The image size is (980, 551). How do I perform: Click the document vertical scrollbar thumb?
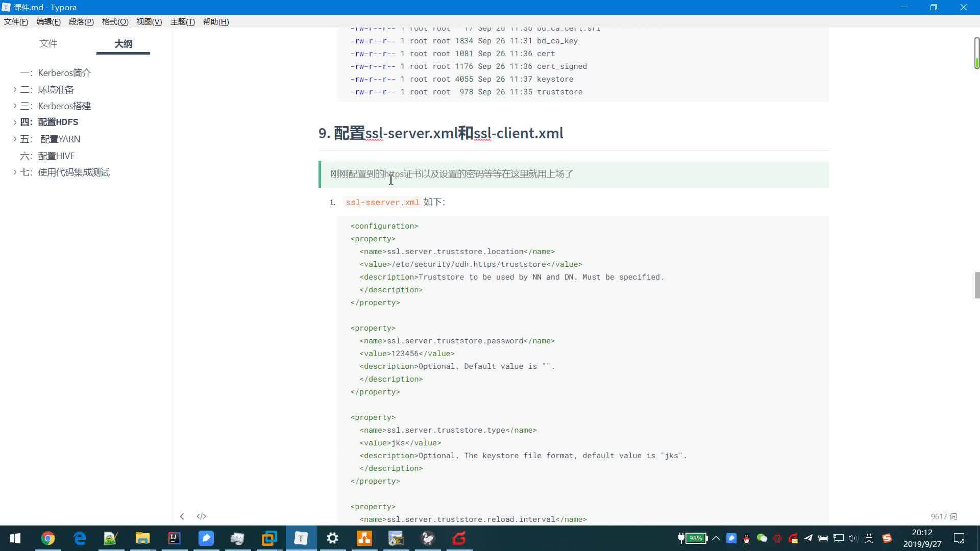(x=977, y=285)
